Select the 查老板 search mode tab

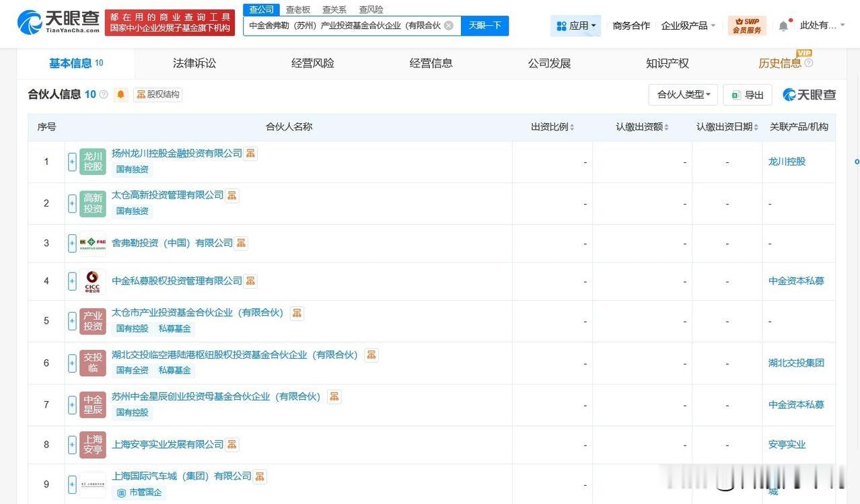(x=298, y=9)
